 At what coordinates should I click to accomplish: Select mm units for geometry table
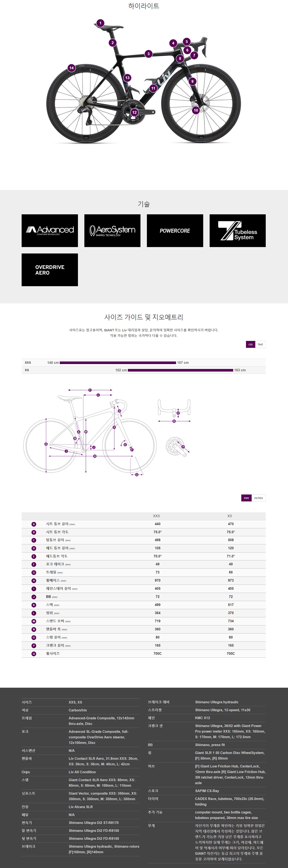[x=246, y=498]
